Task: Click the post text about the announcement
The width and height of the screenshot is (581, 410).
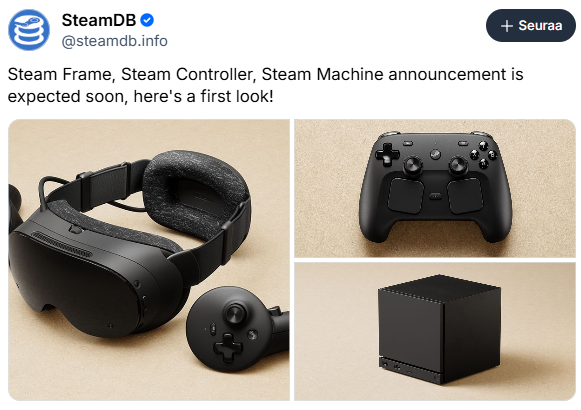Action: [x=265, y=85]
